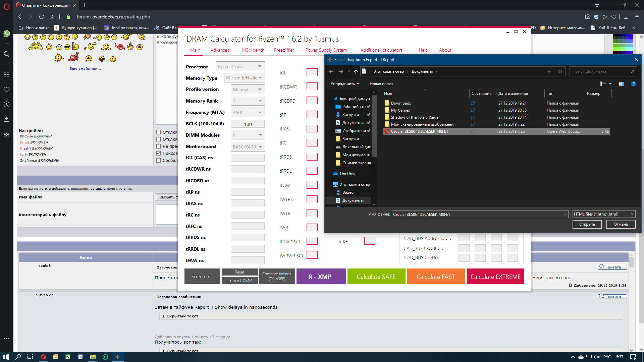Switch to the MEMbench tab
The width and height of the screenshot is (644, 362).
pyautogui.click(x=253, y=50)
